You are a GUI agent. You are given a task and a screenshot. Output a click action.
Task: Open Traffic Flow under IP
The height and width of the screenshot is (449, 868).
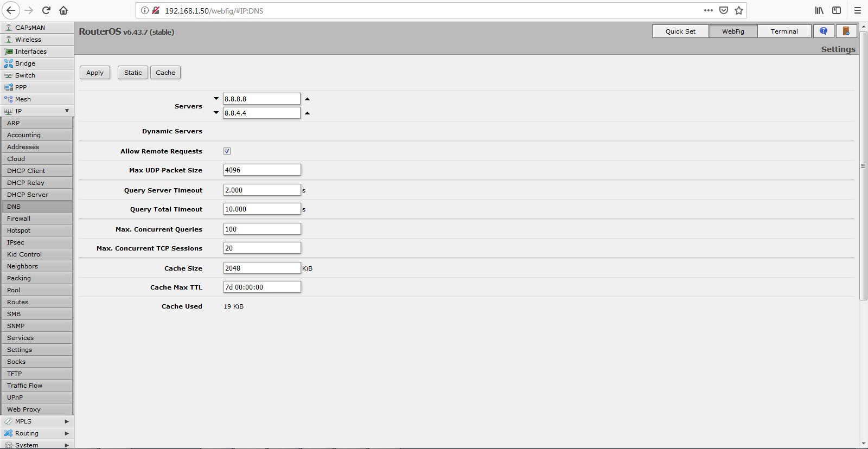37,386
